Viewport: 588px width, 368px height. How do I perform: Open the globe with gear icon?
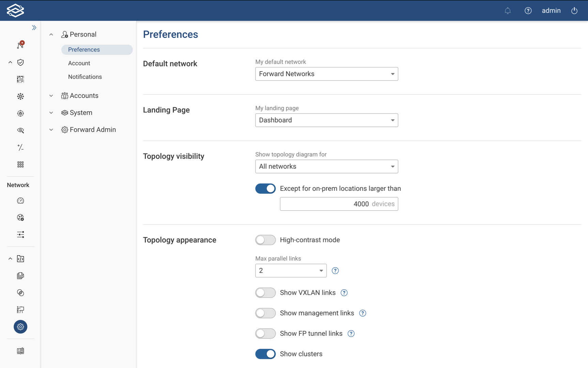coord(20,218)
